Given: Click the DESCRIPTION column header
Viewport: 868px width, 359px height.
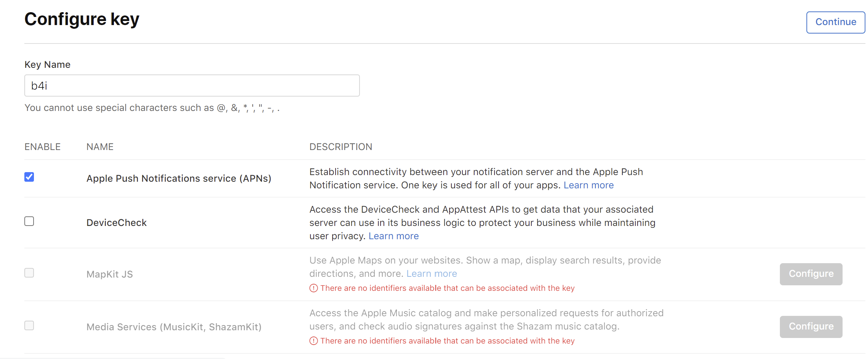Looking at the screenshot, I should click(341, 147).
